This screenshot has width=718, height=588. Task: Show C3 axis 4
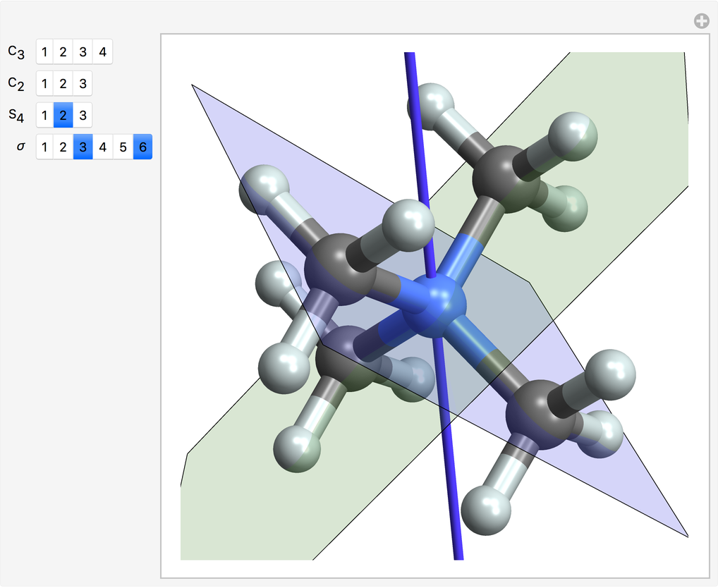(102, 52)
